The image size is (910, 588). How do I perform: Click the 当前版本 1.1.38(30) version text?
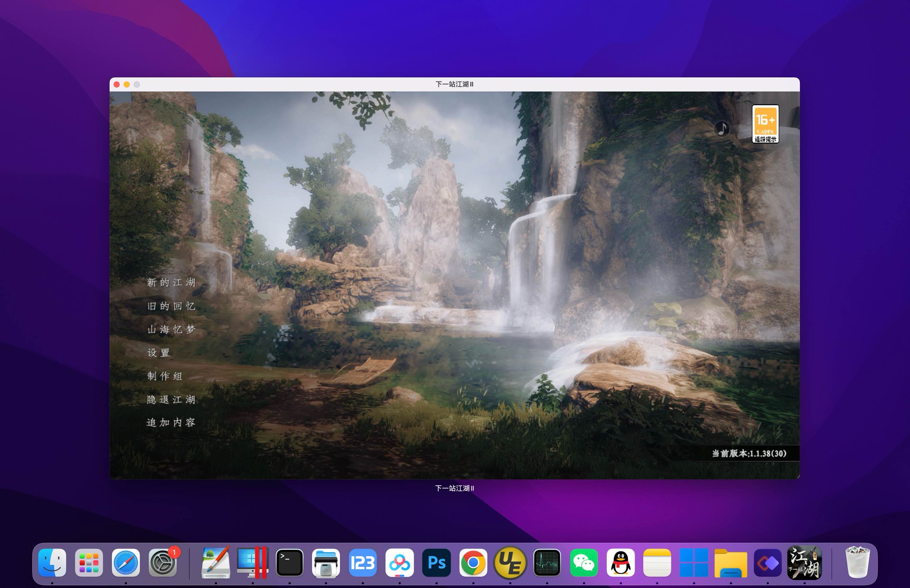(x=749, y=453)
